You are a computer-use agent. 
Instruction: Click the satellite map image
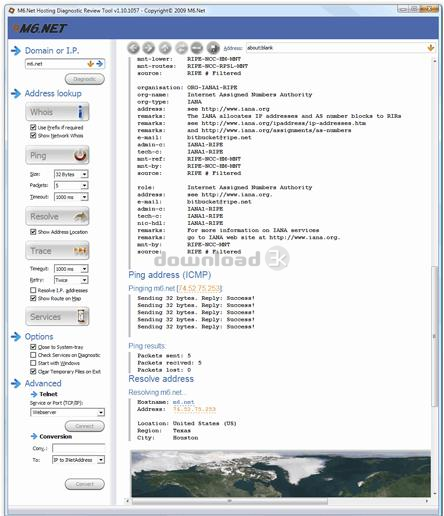281,474
